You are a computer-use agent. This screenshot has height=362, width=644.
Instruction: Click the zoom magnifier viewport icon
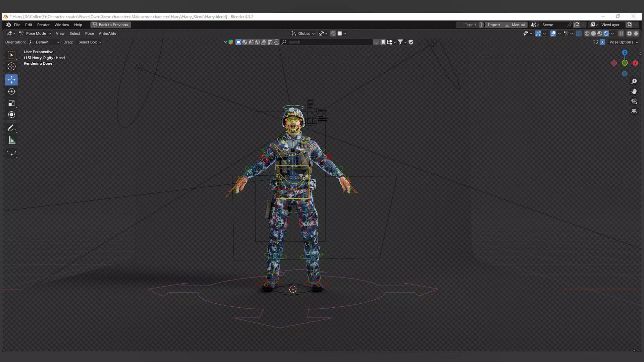634,81
